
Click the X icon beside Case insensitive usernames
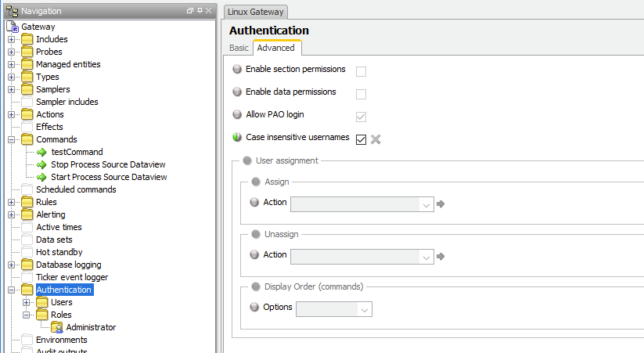pyautogui.click(x=376, y=139)
